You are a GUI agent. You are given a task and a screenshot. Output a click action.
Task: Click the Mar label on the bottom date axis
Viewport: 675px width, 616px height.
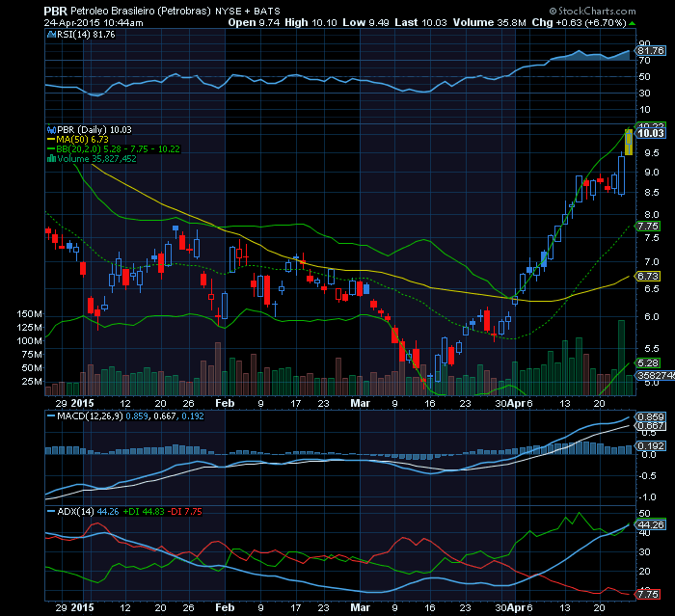pos(361,608)
